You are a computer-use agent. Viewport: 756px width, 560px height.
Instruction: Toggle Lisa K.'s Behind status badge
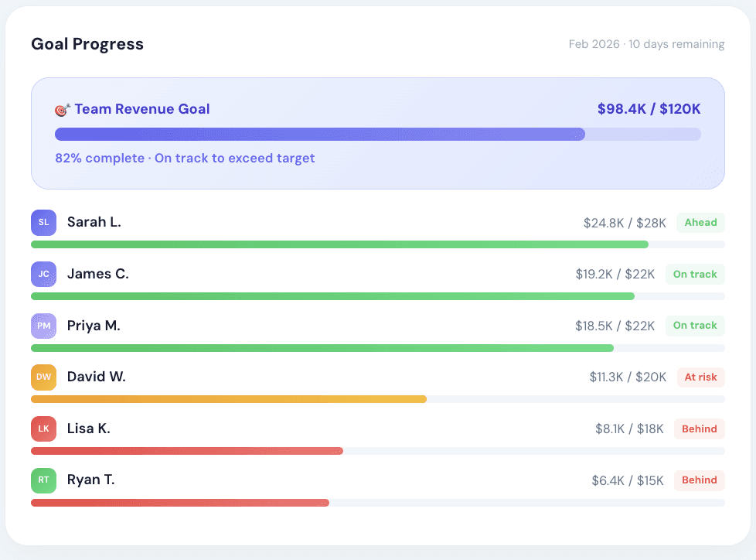pyautogui.click(x=699, y=429)
